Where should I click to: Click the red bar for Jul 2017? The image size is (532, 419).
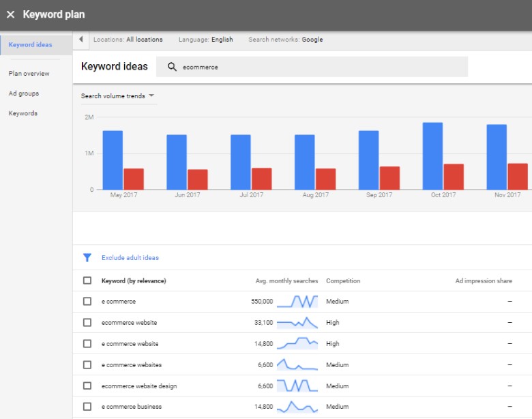coord(262,179)
